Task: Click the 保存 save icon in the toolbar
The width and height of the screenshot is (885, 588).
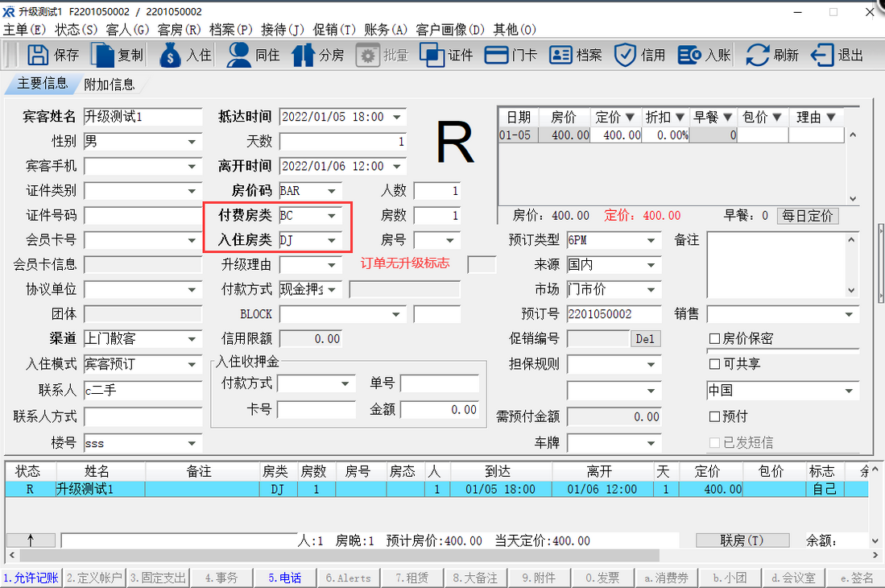Action: 38,55
